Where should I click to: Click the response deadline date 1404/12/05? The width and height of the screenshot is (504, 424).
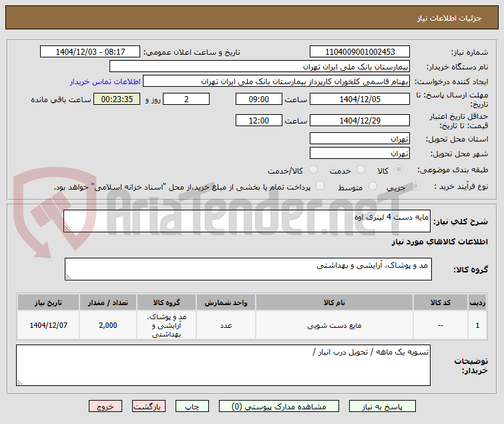[360, 99]
